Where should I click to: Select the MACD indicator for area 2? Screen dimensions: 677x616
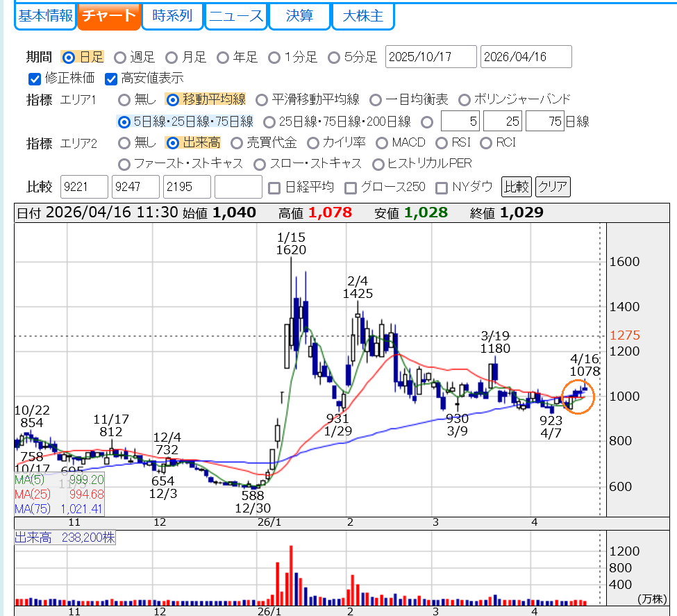pos(381,143)
